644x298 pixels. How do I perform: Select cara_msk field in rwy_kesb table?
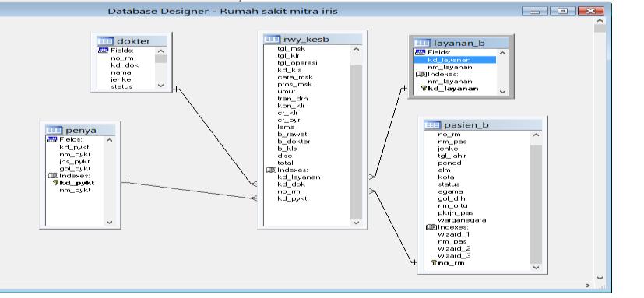(295, 77)
